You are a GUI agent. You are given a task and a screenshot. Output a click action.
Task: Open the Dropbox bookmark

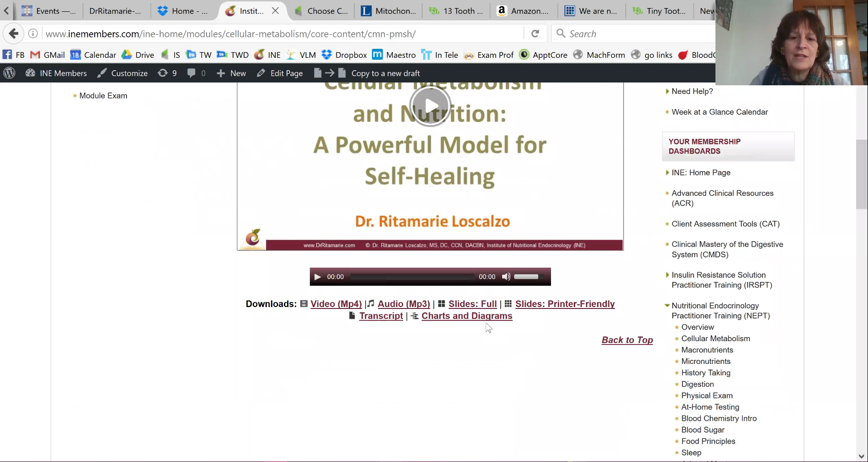[344, 55]
